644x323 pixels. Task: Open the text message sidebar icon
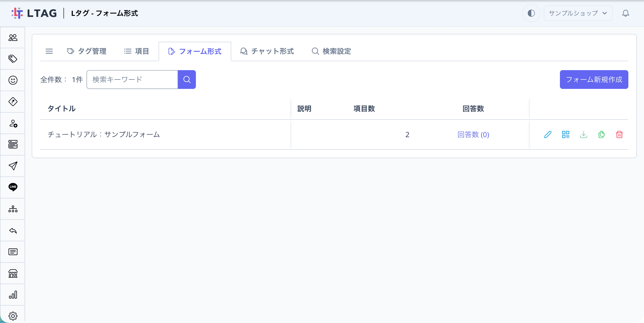(x=13, y=252)
